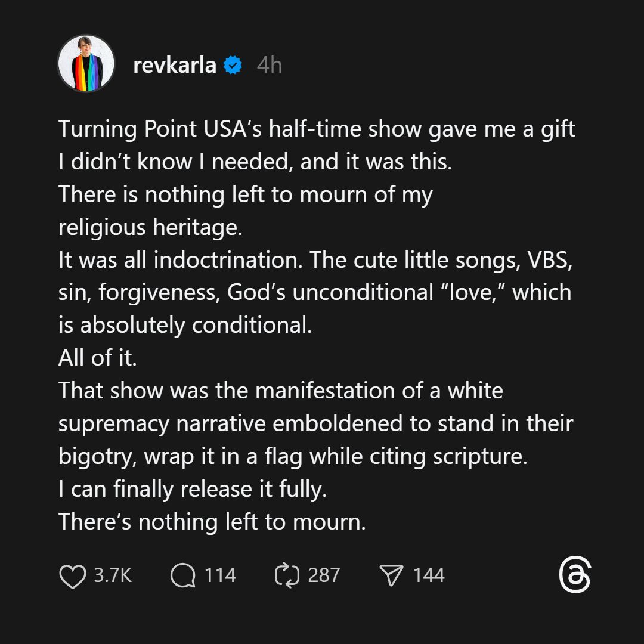View the 287 reposts count
The height and width of the screenshot is (644, 644).
pos(324,575)
